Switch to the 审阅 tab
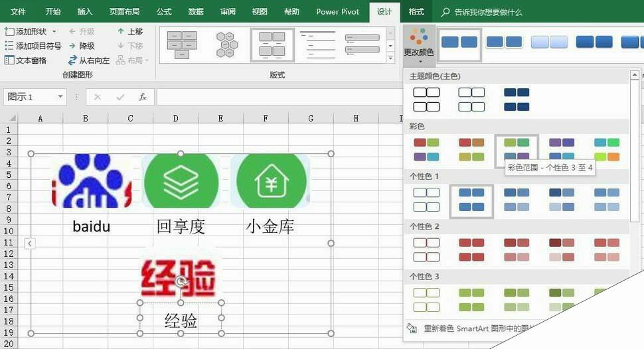 click(228, 11)
